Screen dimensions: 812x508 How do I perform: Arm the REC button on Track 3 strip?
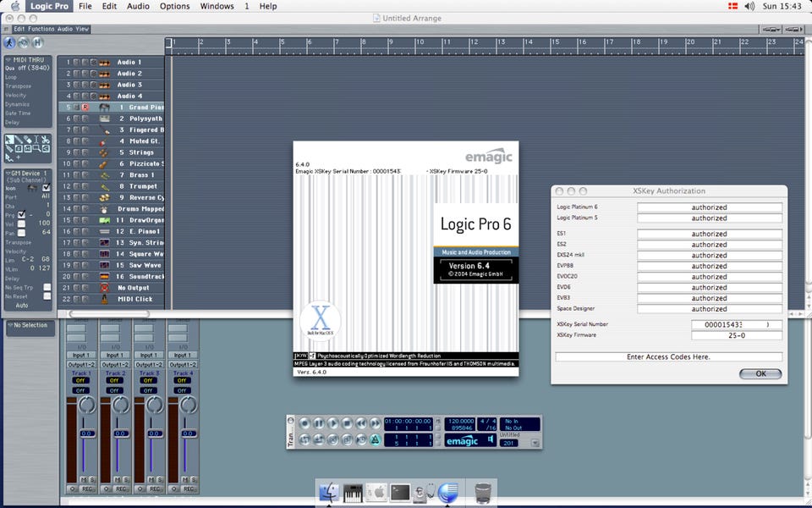pyautogui.click(x=154, y=489)
